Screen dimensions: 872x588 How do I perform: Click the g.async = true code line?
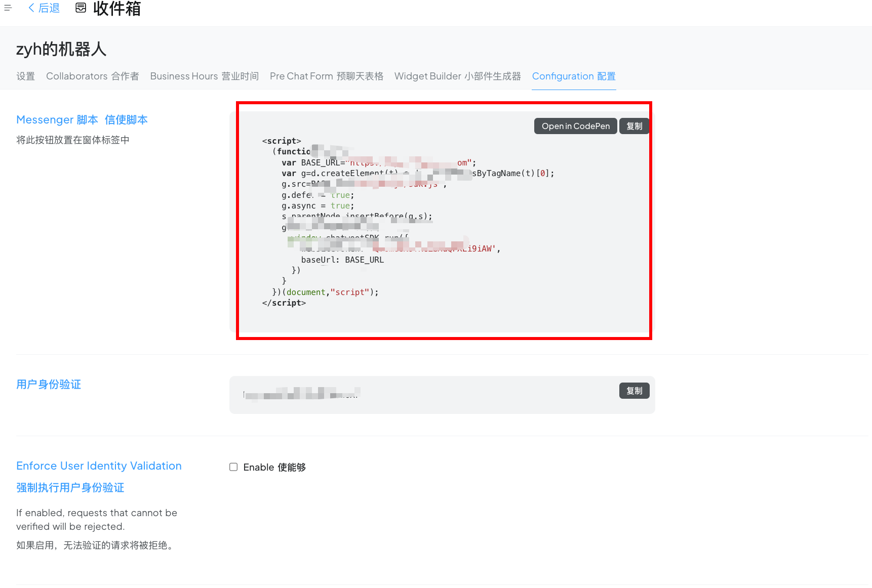coord(318,205)
